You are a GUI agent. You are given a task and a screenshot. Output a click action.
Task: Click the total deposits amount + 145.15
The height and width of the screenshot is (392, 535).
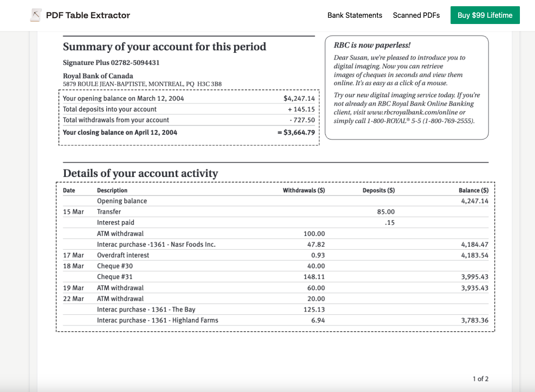pos(301,109)
